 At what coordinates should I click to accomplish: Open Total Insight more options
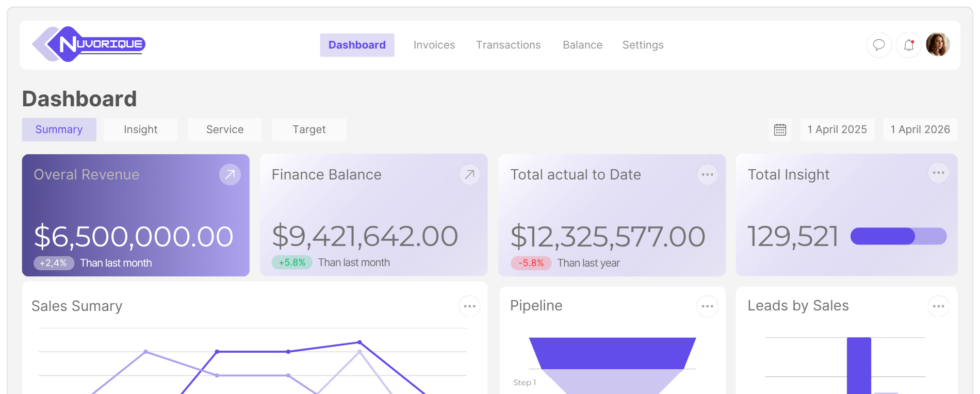point(938,173)
